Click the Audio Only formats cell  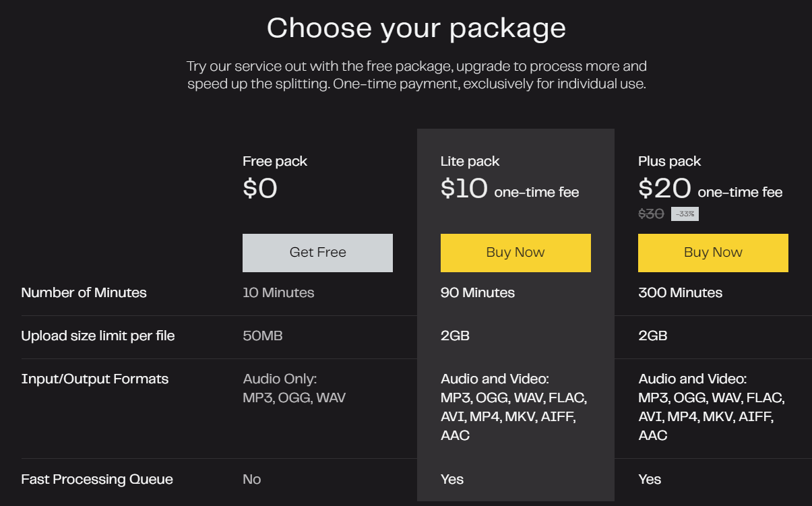point(294,388)
